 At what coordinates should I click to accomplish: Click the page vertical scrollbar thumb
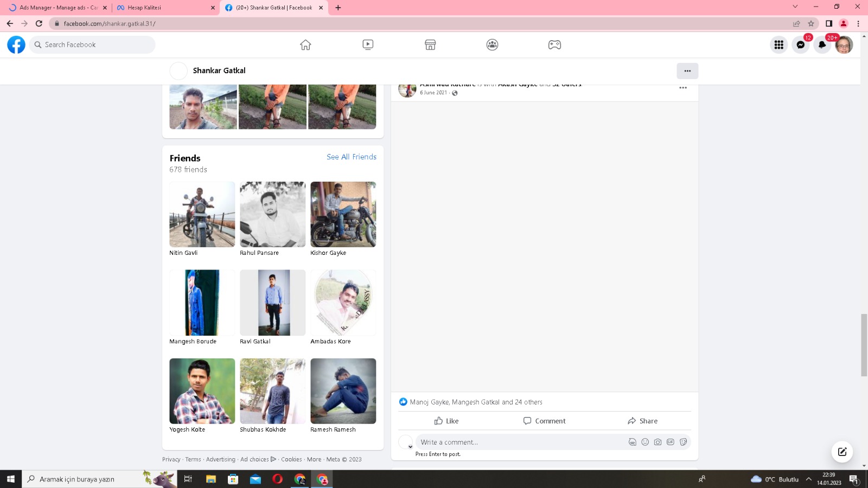(864, 345)
